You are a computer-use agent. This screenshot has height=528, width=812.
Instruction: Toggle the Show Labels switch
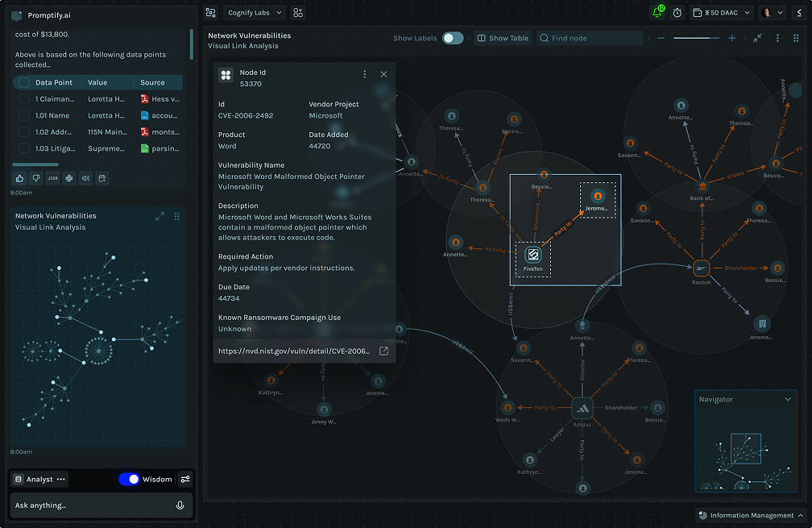(453, 39)
